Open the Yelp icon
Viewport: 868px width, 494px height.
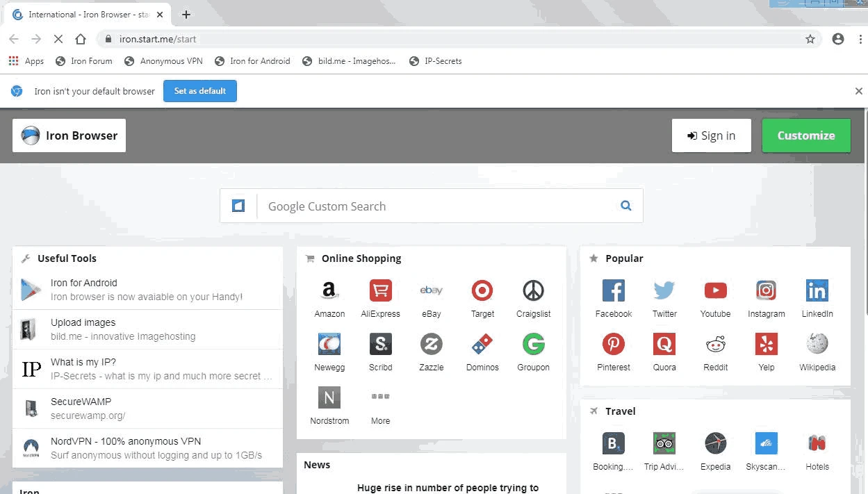click(766, 344)
